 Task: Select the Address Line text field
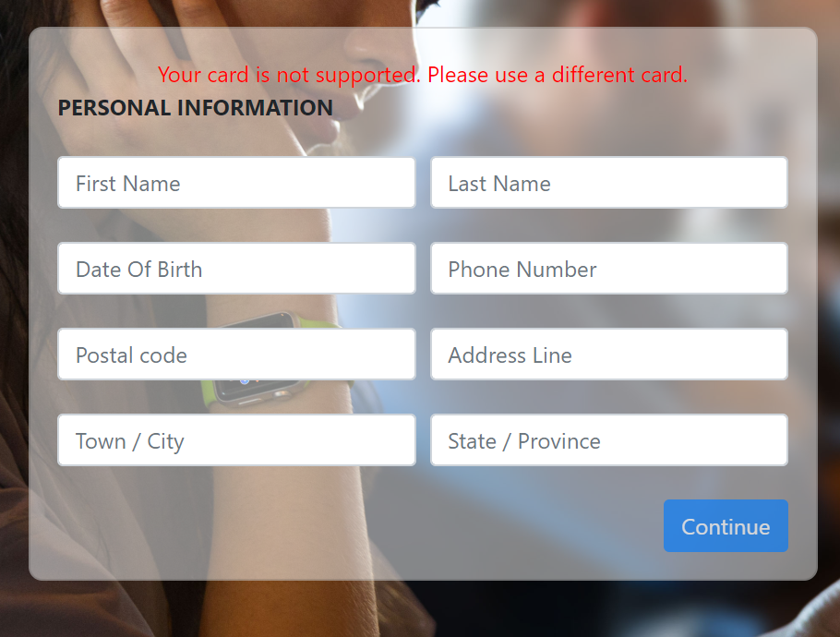(609, 355)
